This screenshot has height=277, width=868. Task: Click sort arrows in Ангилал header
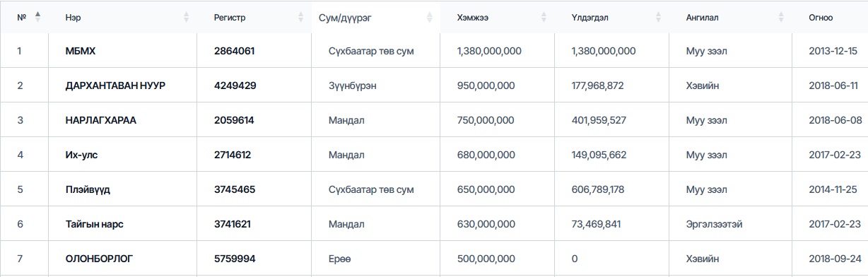[x=781, y=17]
